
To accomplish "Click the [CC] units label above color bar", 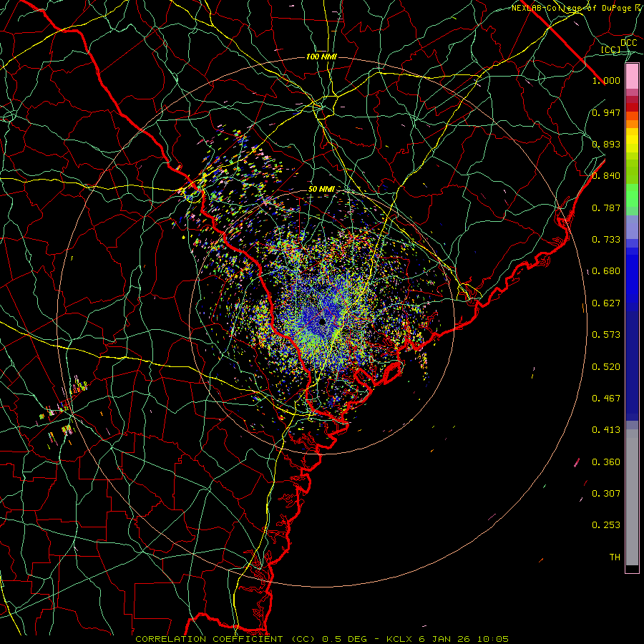I will (x=610, y=49).
